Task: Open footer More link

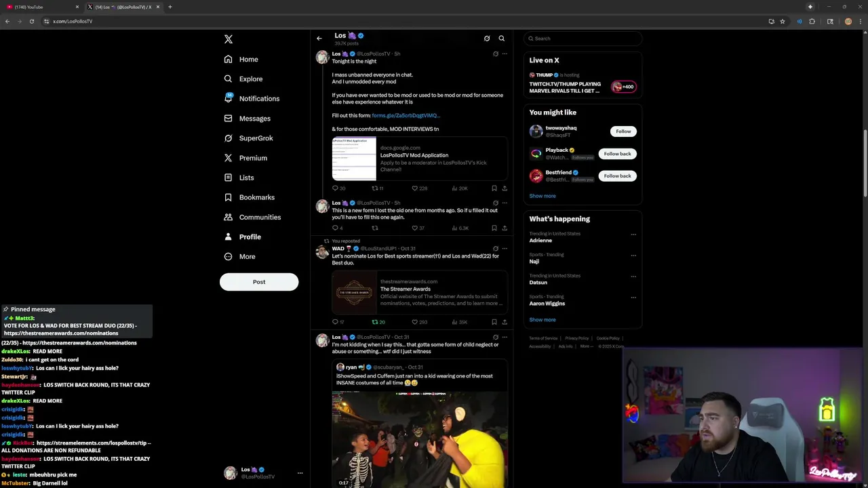Action: 585,346
